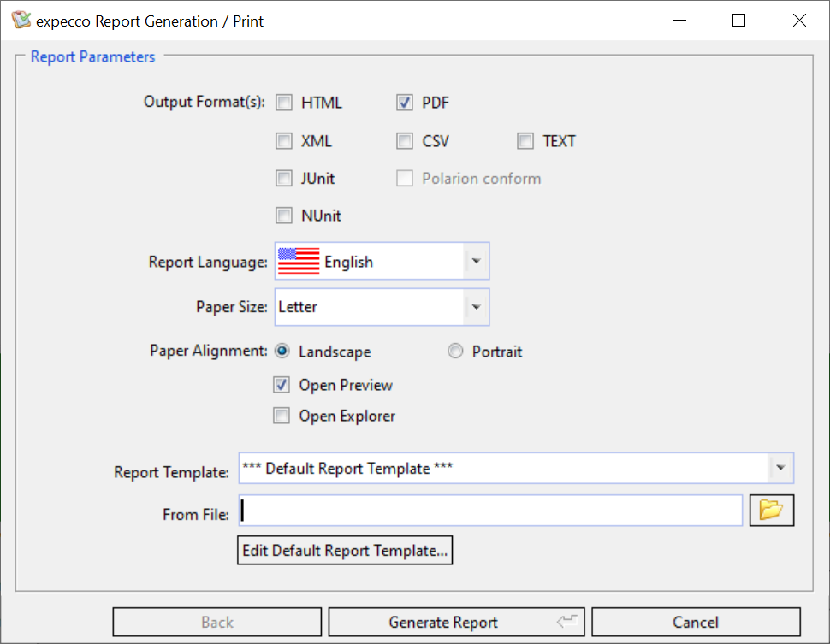Click the US flag in Report Language
The width and height of the screenshot is (830, 644).
(299, 262)
